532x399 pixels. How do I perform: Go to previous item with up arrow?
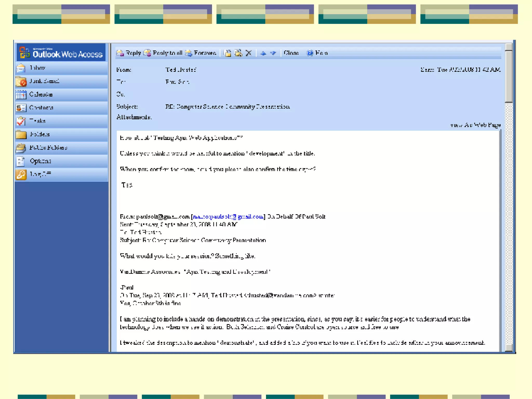click(x=263, y=53)
